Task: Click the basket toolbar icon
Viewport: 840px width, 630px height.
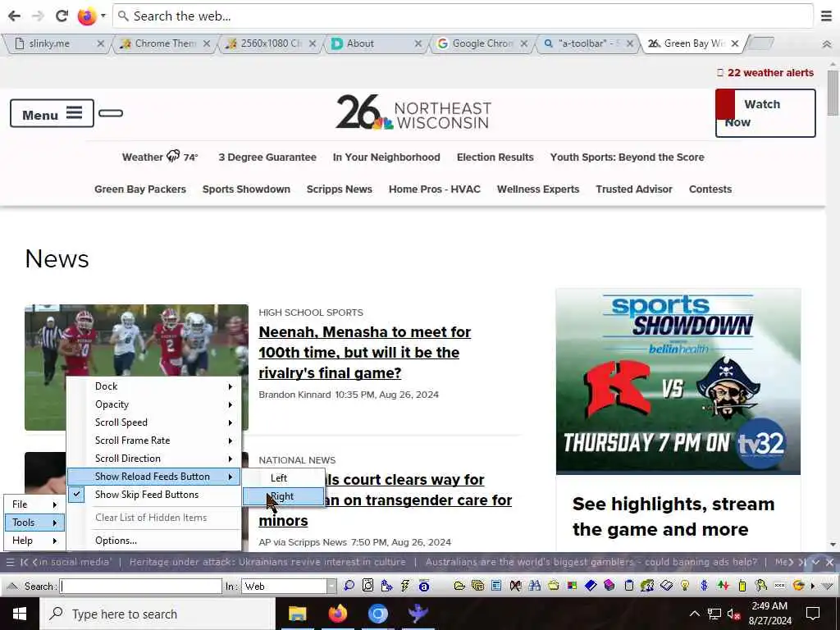Action: coord(554,586)
